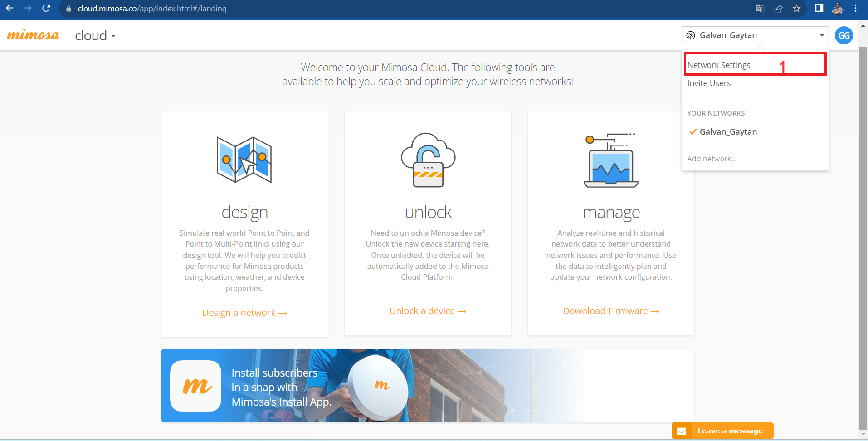Follow the Design a network link

pos(244,313)
